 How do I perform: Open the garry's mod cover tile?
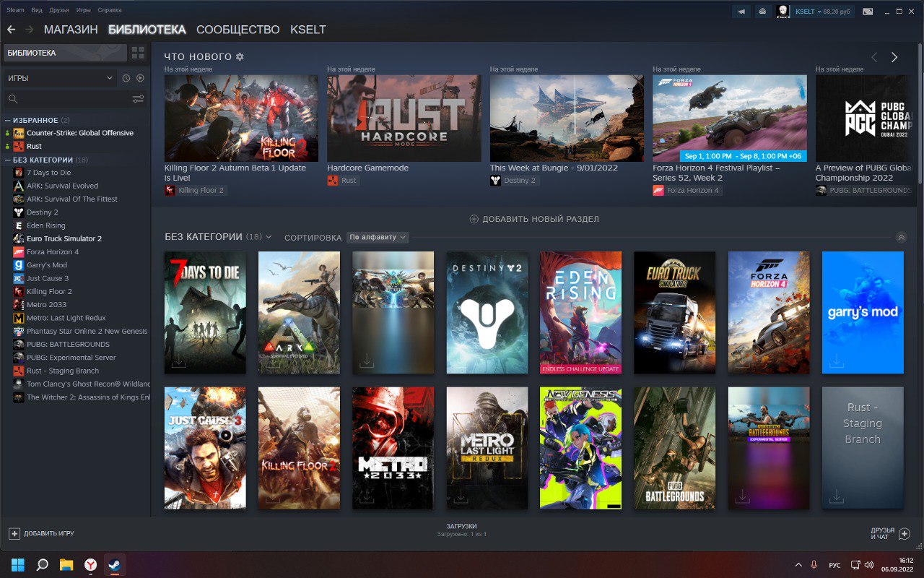coord(863,313)
